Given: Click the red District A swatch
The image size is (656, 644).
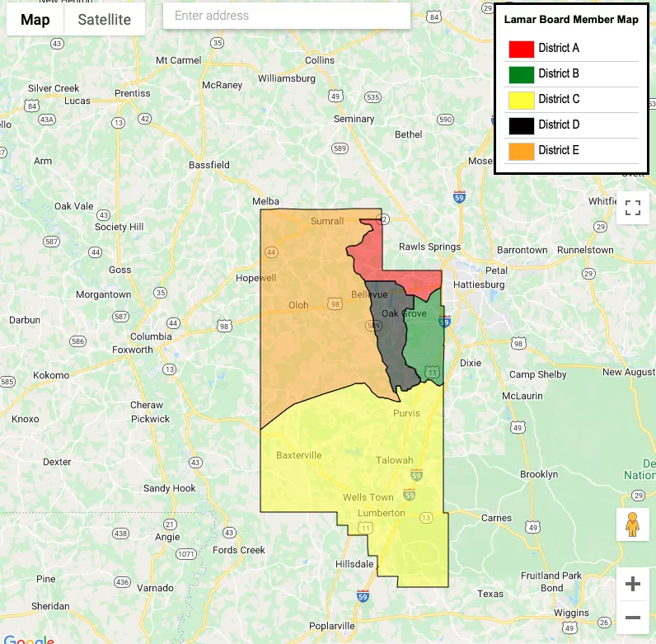Looking at the screenshot, I should pyautogui.click(x=521, y=49).
